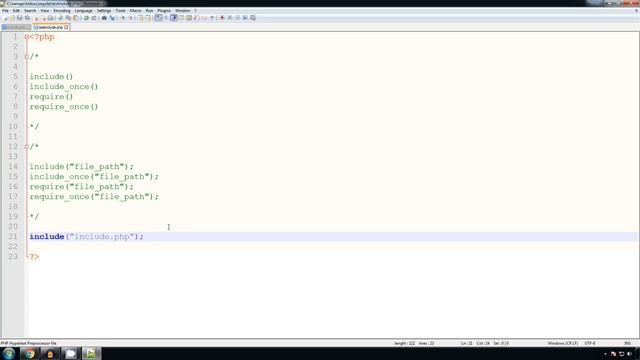Click 'require_once("file_path");' on line 17
Screen dimensions: 640x360
click(94, 197)
